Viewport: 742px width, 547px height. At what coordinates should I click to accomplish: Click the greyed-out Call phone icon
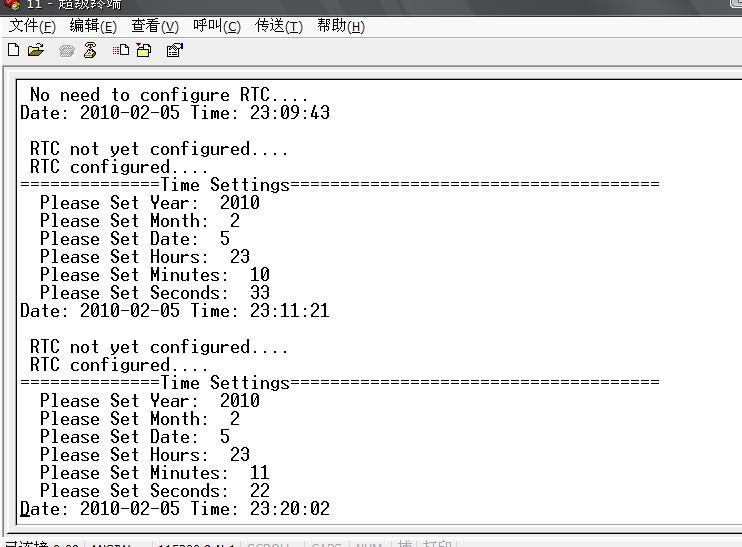pyautogui.click(x=67, y=50)
